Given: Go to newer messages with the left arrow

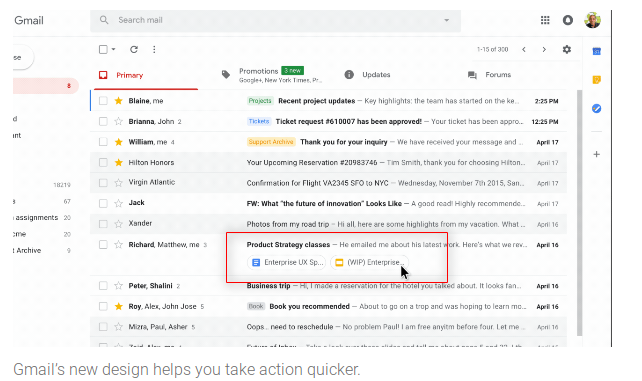Looking at the screenshot, I should [x=524, y=50].
